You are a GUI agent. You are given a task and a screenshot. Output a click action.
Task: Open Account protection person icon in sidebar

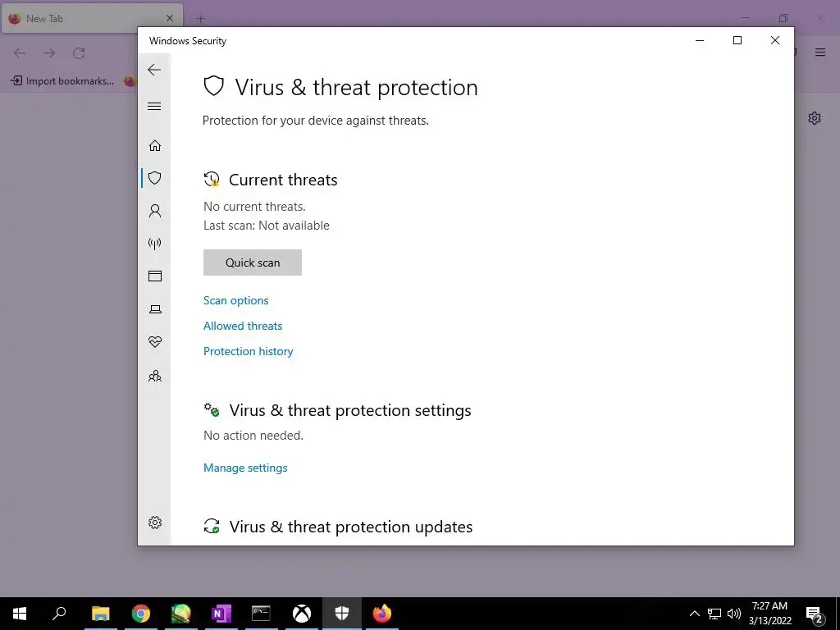click(x=155, y=211)
